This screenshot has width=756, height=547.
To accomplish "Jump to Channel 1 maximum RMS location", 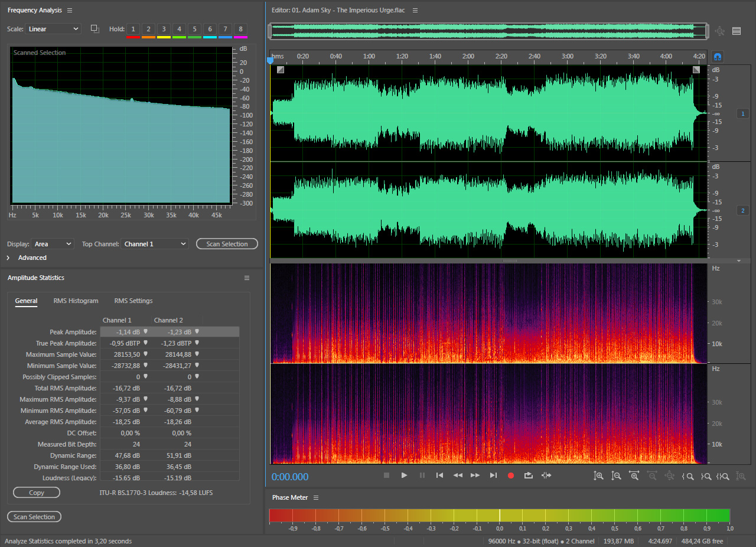I will coord(145,399).
